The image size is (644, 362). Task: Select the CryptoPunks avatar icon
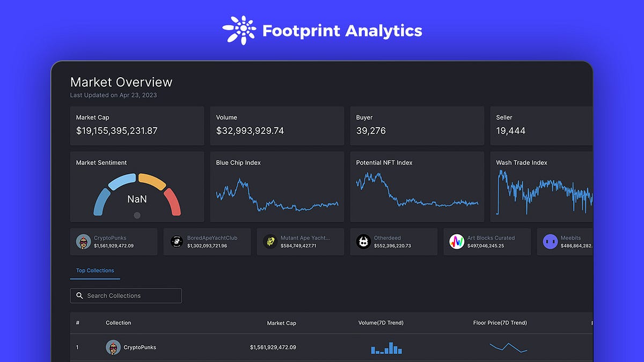click(x=83, y=242)
